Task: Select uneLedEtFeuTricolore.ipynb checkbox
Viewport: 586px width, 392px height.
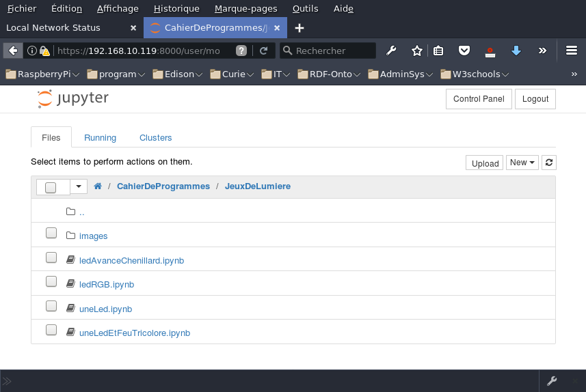Action: click(x=51, y=330)
